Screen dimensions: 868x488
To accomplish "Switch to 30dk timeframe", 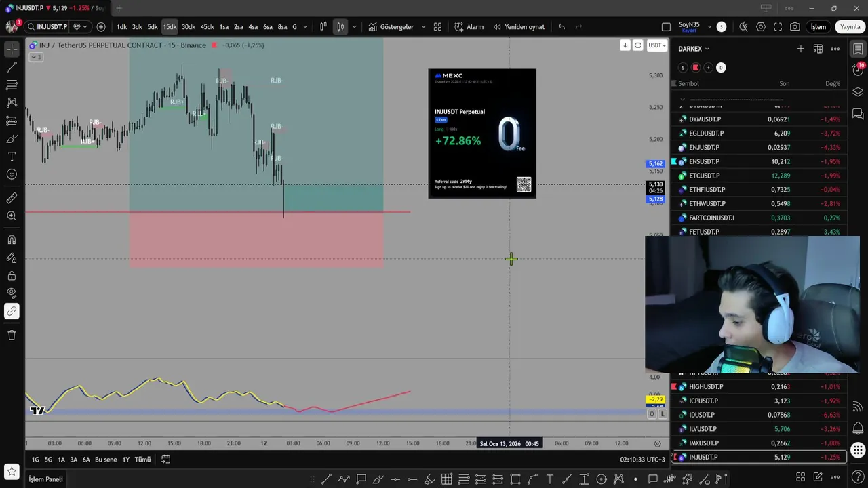I will tap(189, 27).
